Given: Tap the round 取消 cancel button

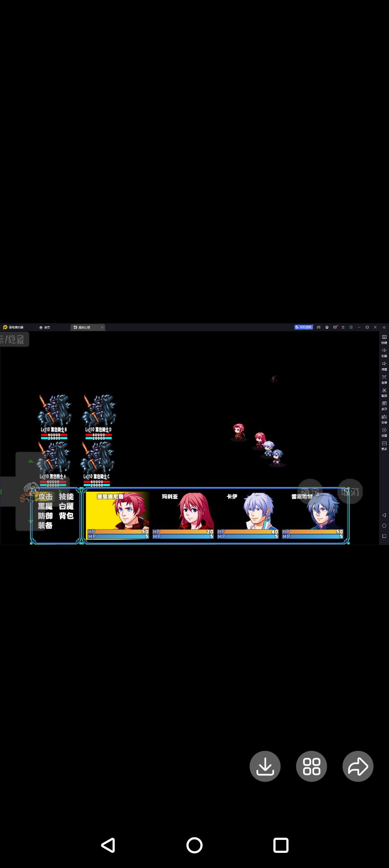Looking at the screenshot, I should point(350,492).
